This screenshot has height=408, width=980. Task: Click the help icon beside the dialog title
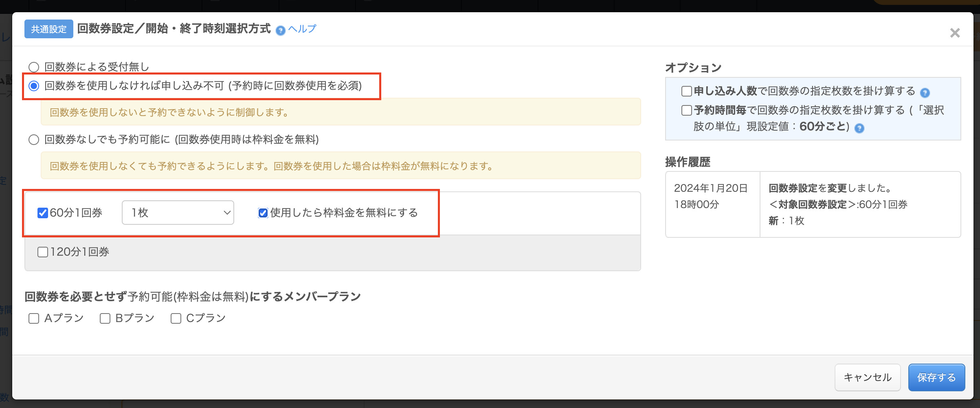pyautogui.click(x=280, y=31)
